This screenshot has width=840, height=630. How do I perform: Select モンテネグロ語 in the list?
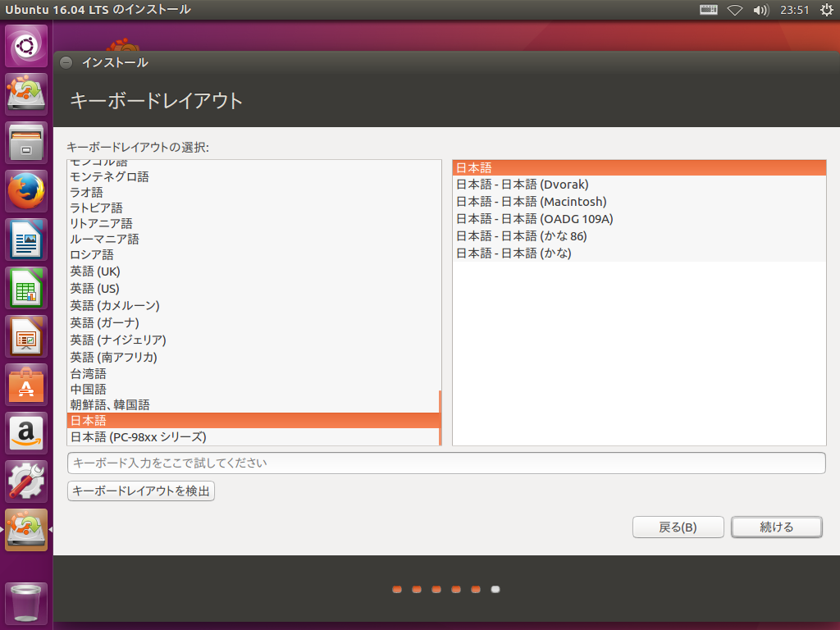(253, 177)
